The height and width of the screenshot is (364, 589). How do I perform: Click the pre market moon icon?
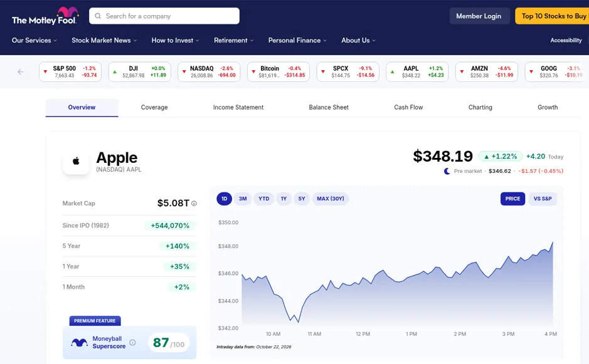447,171
